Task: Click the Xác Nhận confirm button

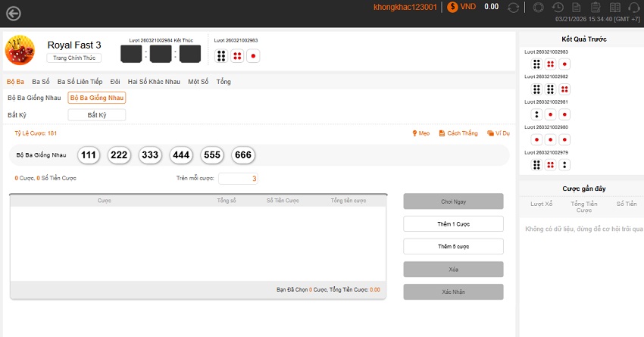Action: coord(453,292)
